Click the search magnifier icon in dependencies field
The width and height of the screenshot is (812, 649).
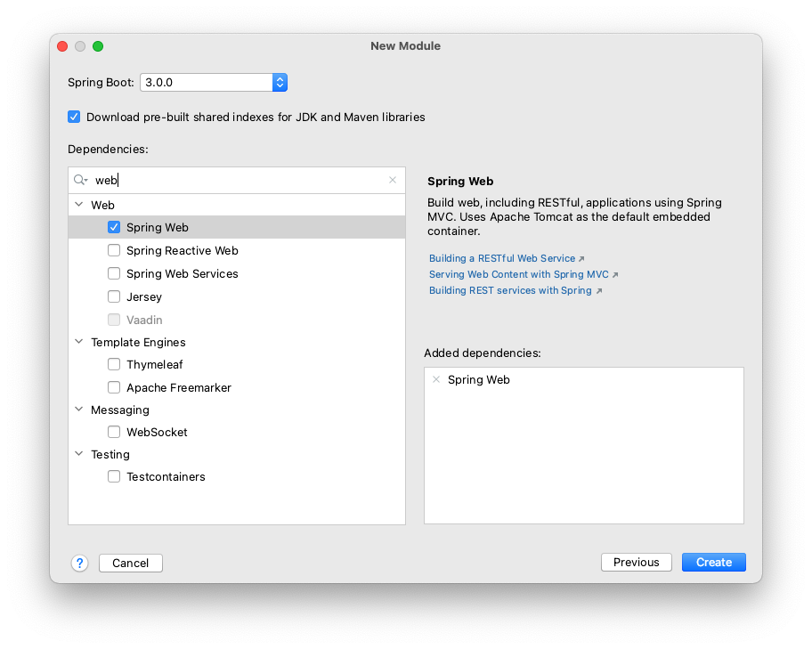pyautogui.click(x=80, y=180)
